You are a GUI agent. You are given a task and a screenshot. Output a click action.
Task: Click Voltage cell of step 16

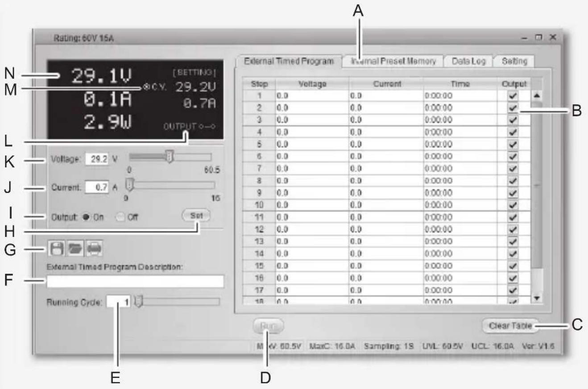point(312,278)
